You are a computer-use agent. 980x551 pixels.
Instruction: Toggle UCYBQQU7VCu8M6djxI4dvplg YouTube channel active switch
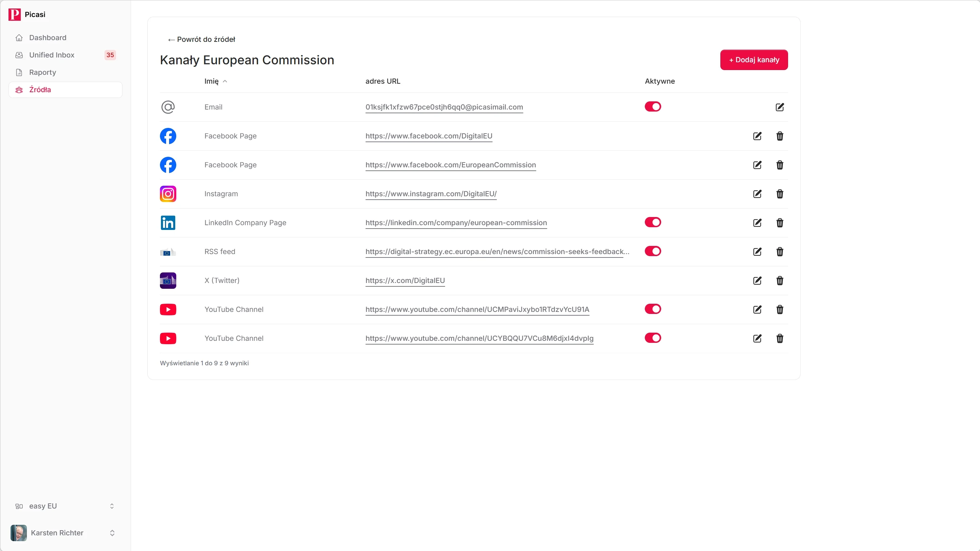pos(653,338)
